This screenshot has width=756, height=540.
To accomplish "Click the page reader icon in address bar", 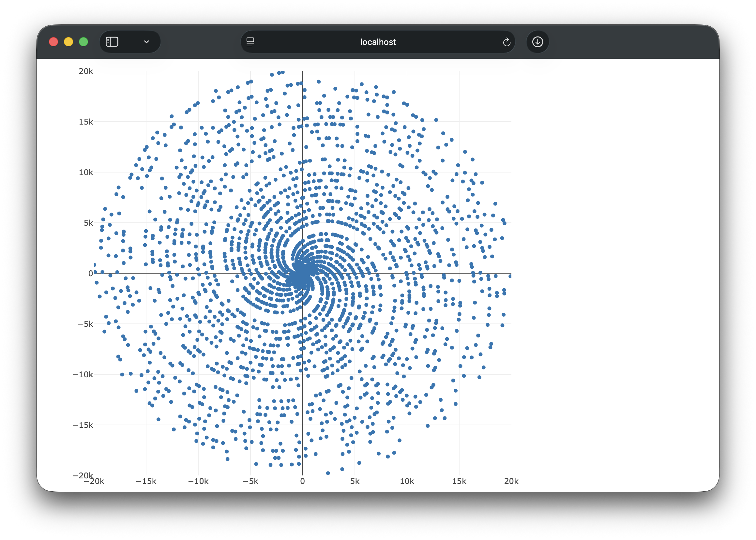I will coord(250,42).
